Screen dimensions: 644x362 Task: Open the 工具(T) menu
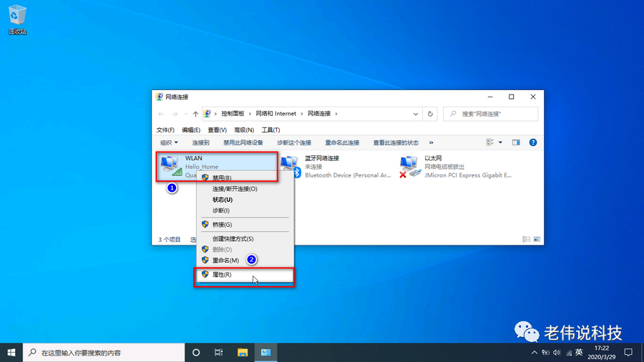270,129
